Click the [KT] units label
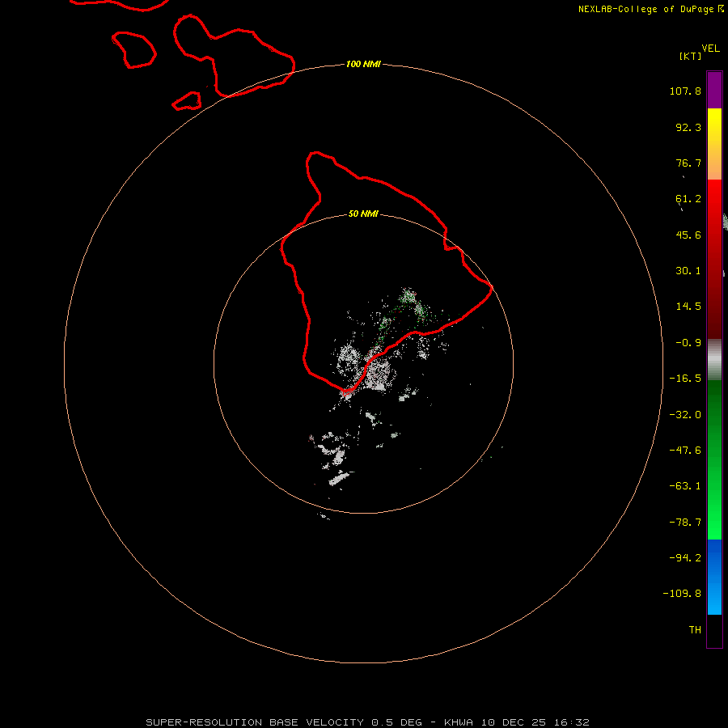 (x=691, y=56)
